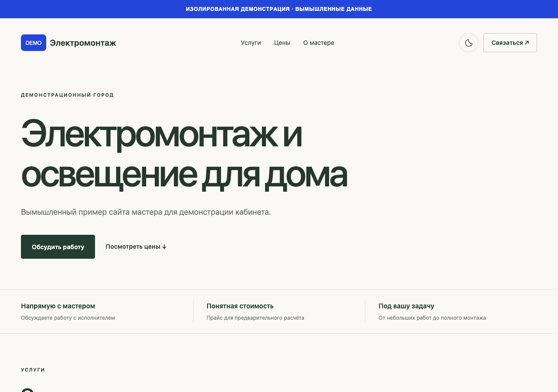This screenshot has width=558, height=392.
Task: Click the Прайс для предварительного расчёта text
Action: point(255,318)
